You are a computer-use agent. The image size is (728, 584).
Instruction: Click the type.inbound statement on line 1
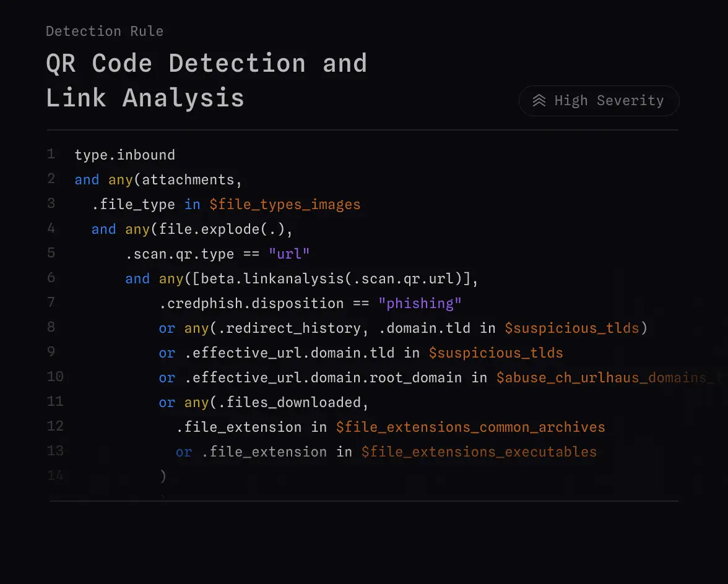pos(124,155)
